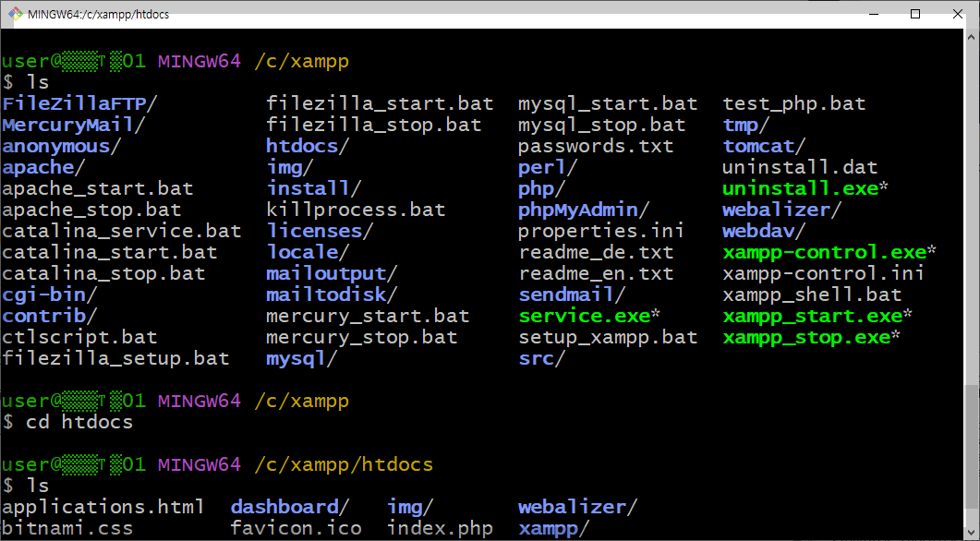Click the src/ directory entry
The image size is (980, 541).
click(x=542, y=358)
